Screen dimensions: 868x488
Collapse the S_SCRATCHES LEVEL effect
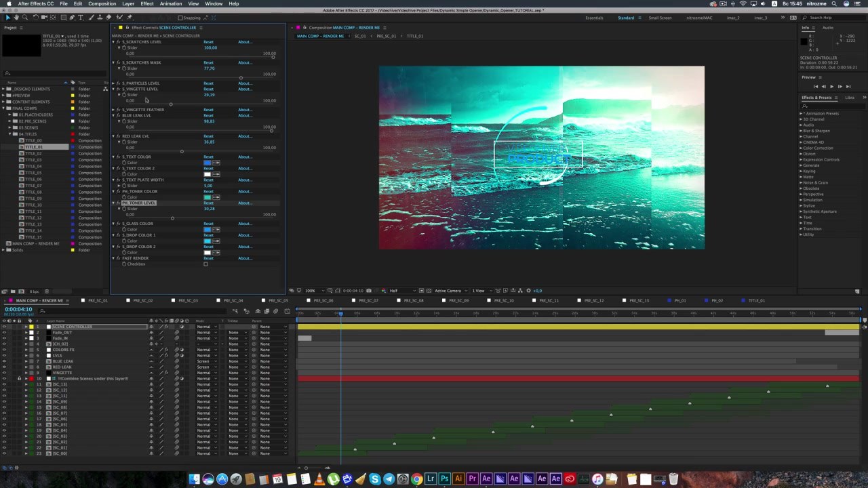pos(113,42)
